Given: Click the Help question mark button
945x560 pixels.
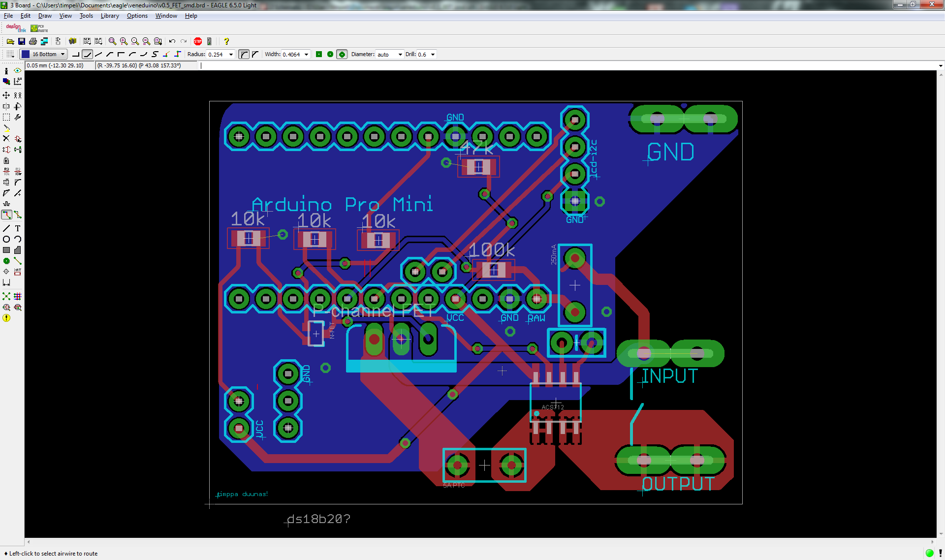Looking at the screenshot, I should pos(226,41).
